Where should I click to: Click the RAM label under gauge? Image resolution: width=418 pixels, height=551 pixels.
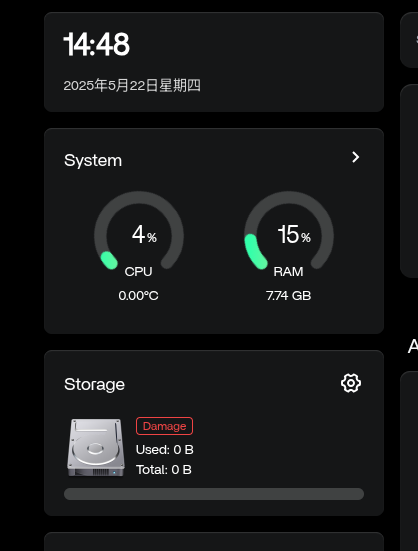[x=288, y=272]
